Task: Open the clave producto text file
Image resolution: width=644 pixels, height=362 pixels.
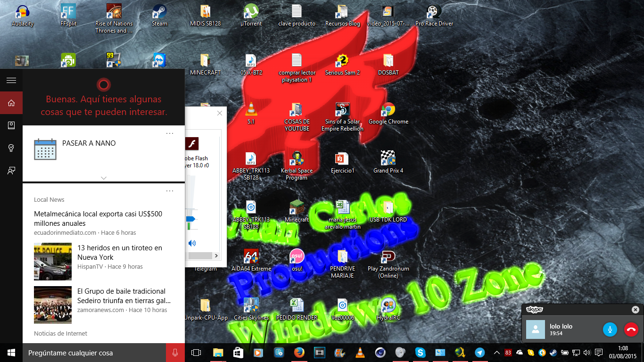Action: pos(297,15)
